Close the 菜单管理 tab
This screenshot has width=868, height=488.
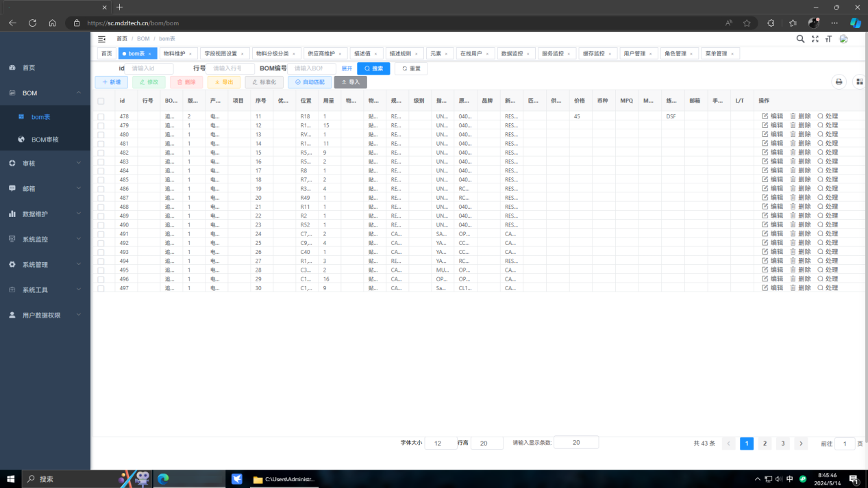pyautogui.click(x=732, y=53)
